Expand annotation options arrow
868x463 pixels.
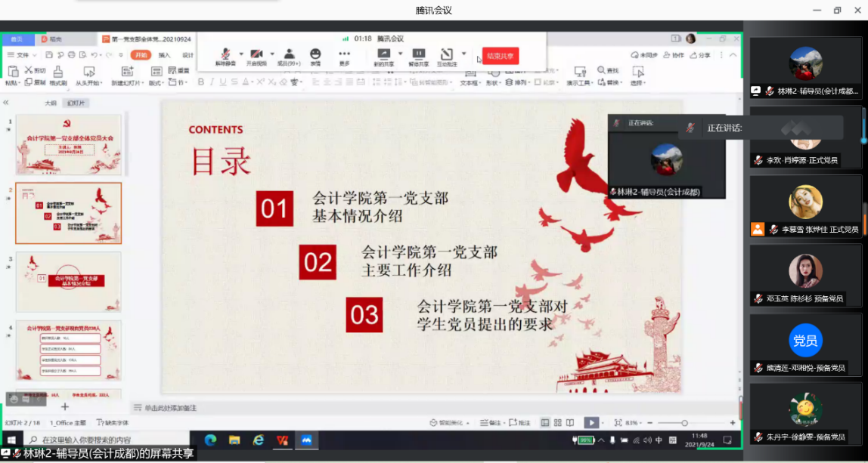464,54
